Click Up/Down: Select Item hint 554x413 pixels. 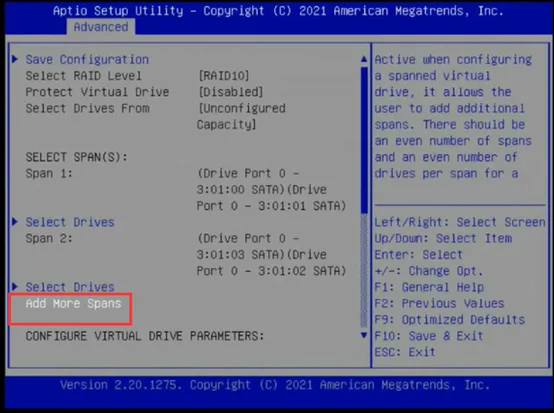coord(443,238)
